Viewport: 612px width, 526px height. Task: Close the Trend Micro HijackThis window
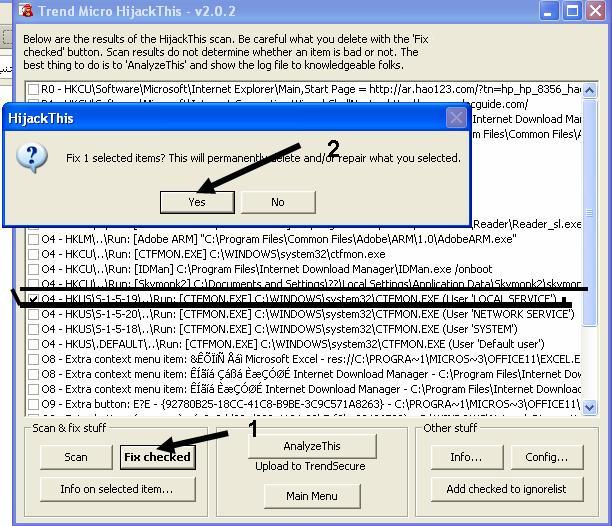(x=596, y=11)
